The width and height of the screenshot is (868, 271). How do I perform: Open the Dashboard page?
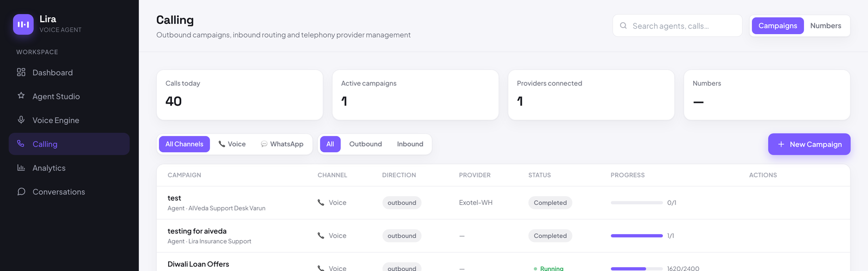coord(69,72)
